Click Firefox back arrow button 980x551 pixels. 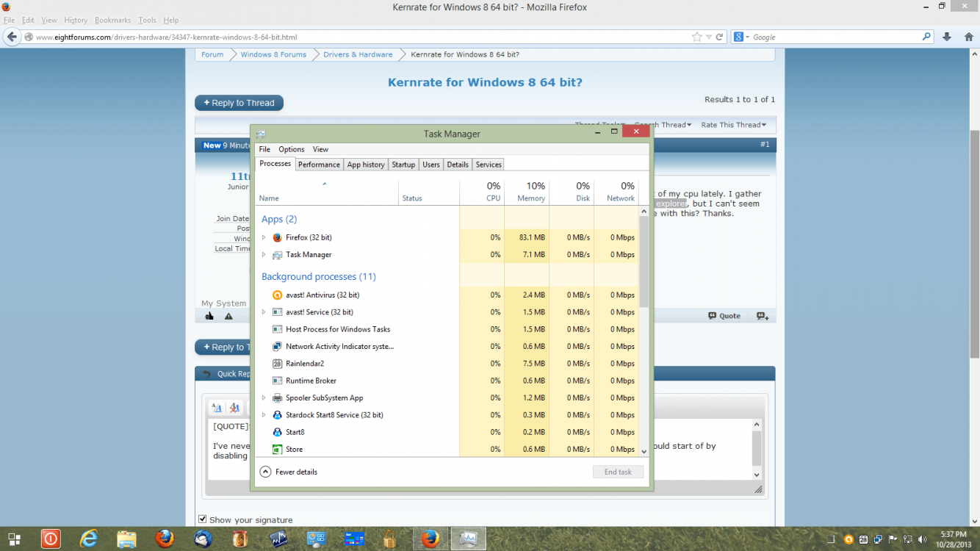click(12, 37)
